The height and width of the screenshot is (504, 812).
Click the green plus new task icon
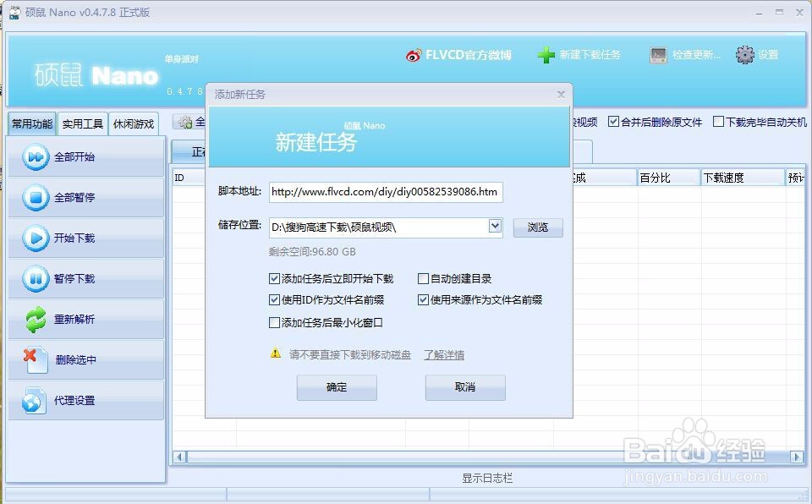click(546, 55)
